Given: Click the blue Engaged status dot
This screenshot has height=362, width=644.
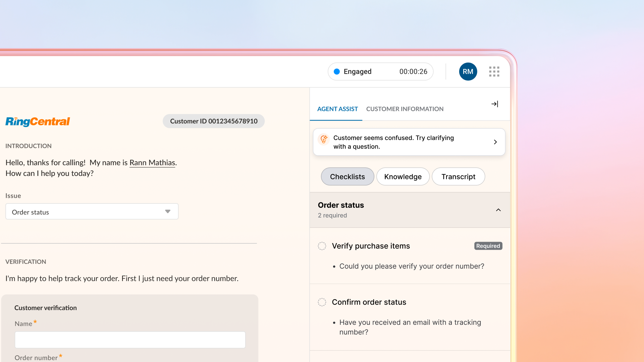Looking at the screenshot, I should [337, 71].
